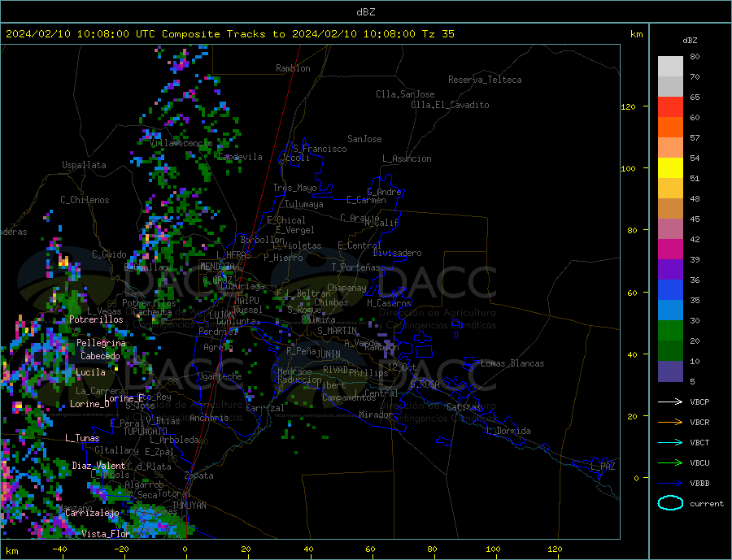Viewport: 732px width, 560px height.
Task: Click the Divisadero place label
Action: 397,253
